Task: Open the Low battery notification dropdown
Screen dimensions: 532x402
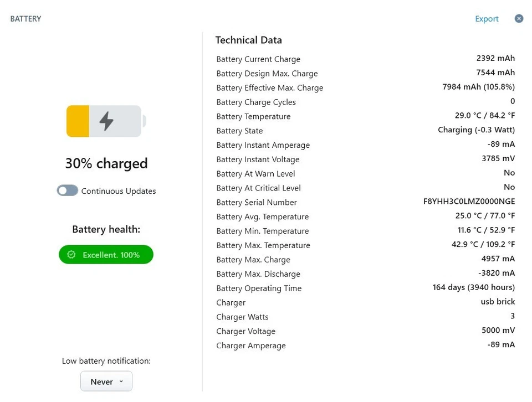Action: tap(106, 381)
